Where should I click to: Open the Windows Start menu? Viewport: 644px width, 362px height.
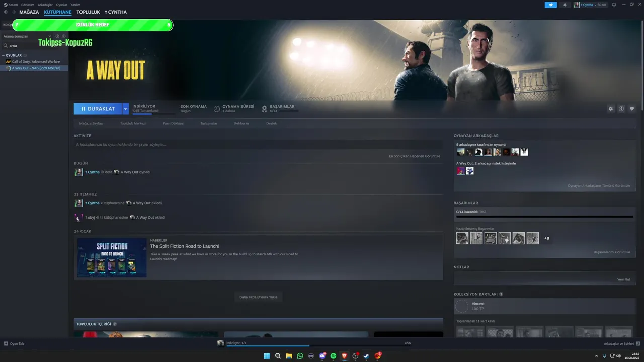[x=267, y=356]
